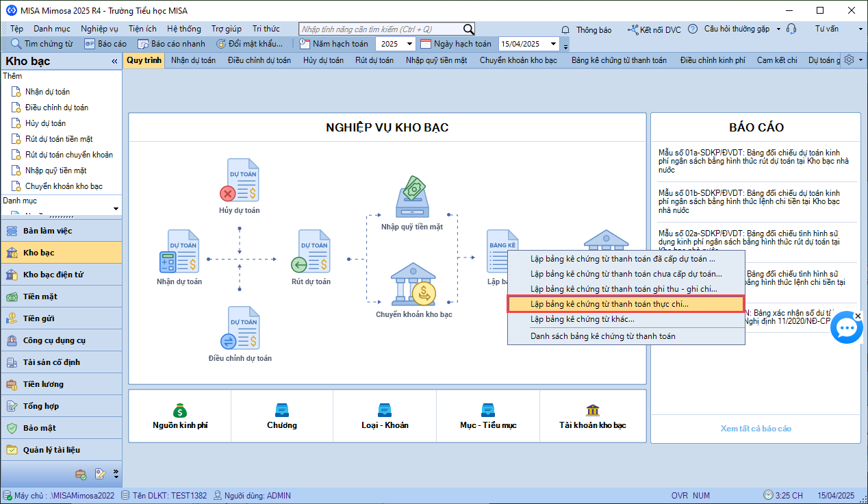This screenshot has height=504, width=868.
Task: Open the Tiền gửi module
Action: click(x=61, y=318)
